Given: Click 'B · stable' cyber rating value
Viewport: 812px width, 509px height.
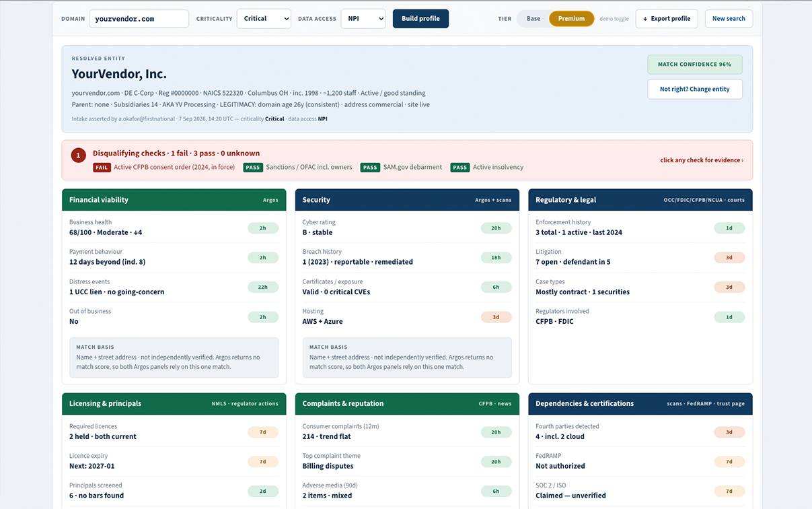Looking at the screenshot, I should coord(318,232).
